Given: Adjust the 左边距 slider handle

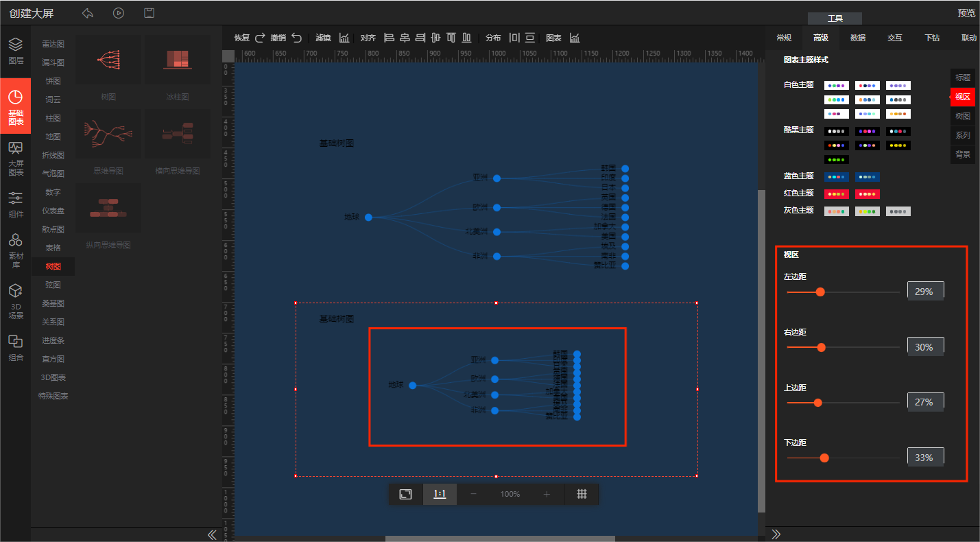Looking at the screenshot, I should (x=820, y=292).
